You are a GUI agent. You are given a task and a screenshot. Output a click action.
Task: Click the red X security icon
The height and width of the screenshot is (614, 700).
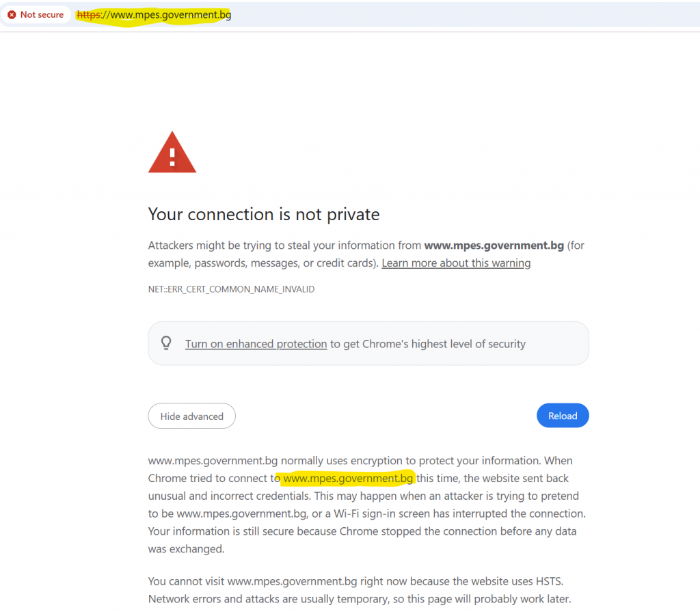coord(12,15)
